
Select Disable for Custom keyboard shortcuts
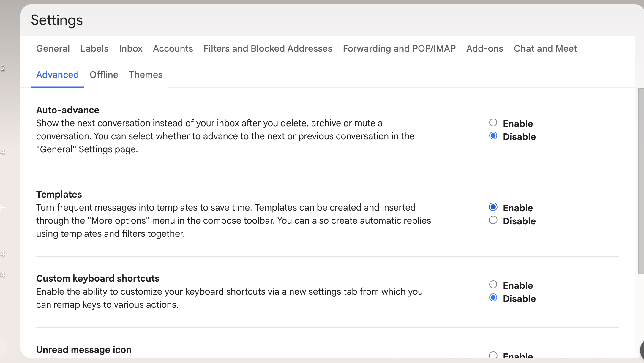coord(493,298)
